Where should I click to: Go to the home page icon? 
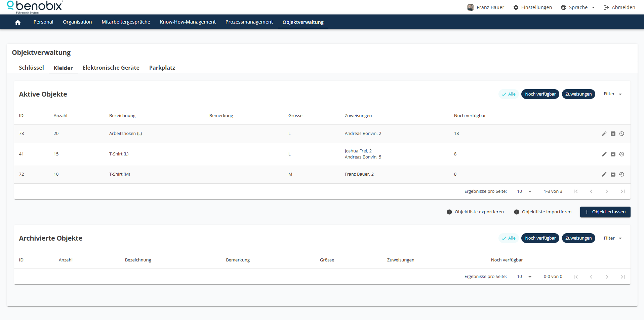coord(18,22)
